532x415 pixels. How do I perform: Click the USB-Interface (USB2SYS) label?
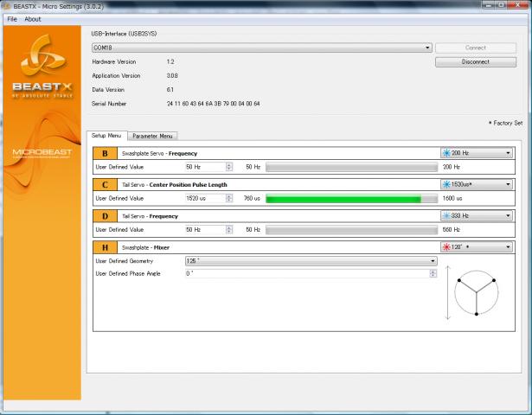point(124,34)
